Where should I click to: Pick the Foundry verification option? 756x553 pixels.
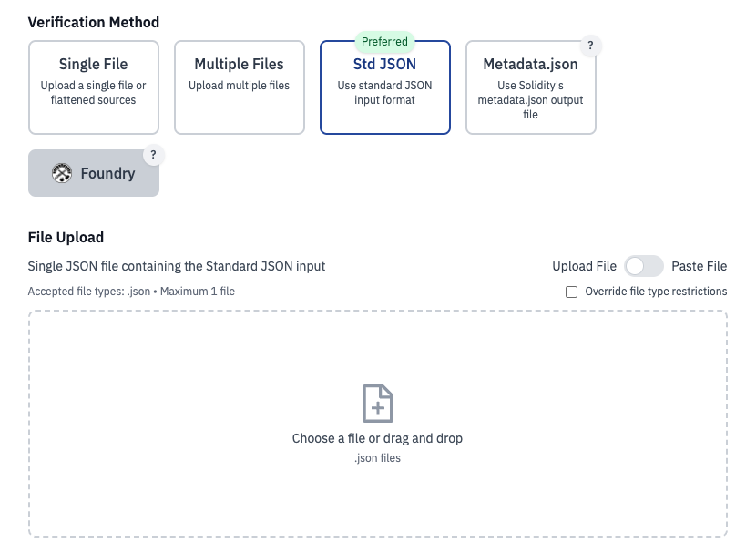tap(94, 172)
